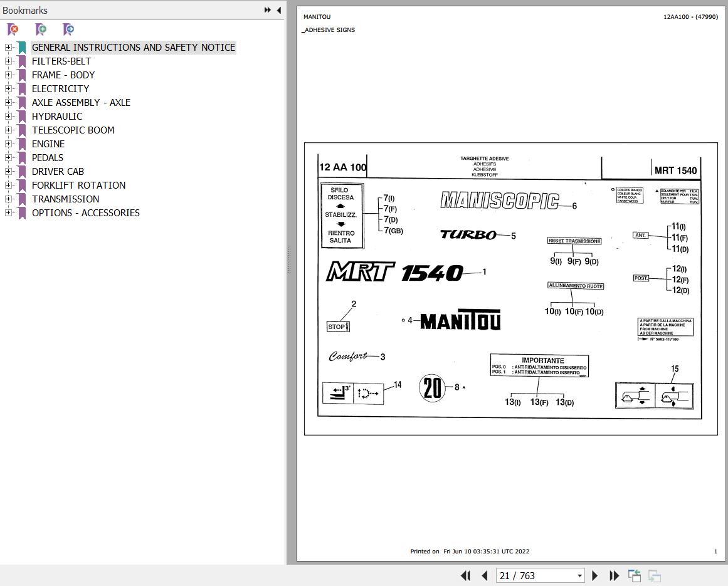Click the MANISCOPIC logo in the diagram
Screen dimensions: 728x586
(x=500, y=201)
